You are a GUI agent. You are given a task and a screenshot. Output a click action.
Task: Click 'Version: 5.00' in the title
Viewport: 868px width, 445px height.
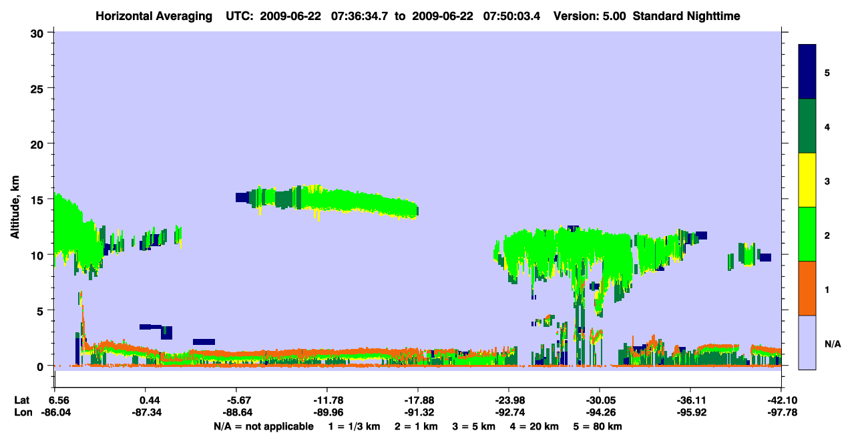(x=590, y=15)
